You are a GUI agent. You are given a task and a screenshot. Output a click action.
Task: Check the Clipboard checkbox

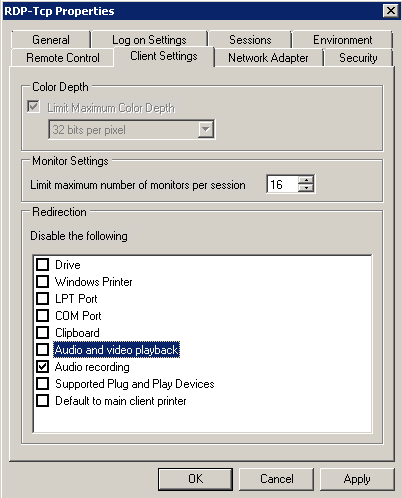(42, 333)
